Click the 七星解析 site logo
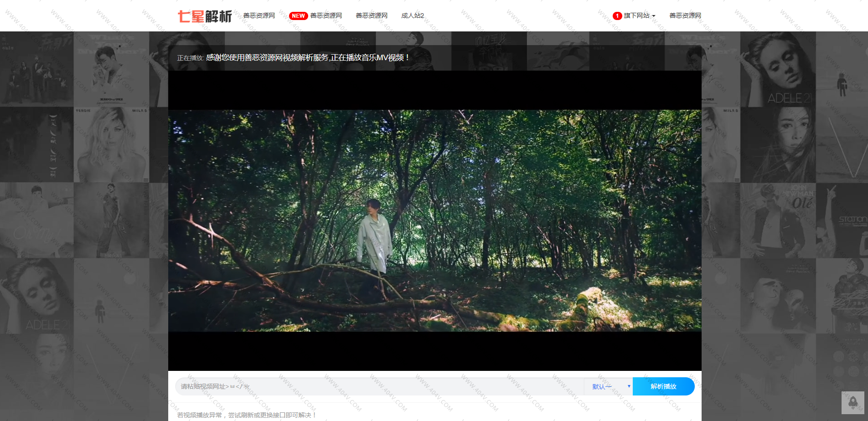Image resolution: width=868 pixels, height=421 pixels. pos(205,16)
